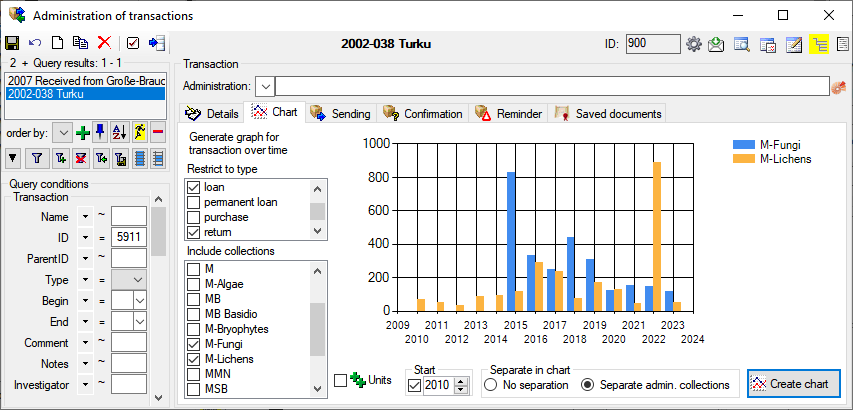The height and width of the screenshot is (410, 853).
Task: Click the funnel filter query icon
Action: [x=36, y=157]
